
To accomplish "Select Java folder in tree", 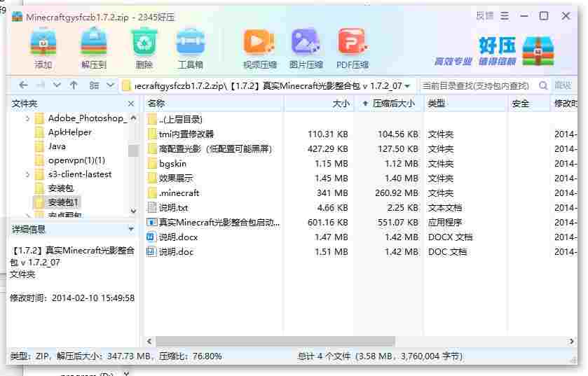I will (57, 146).
